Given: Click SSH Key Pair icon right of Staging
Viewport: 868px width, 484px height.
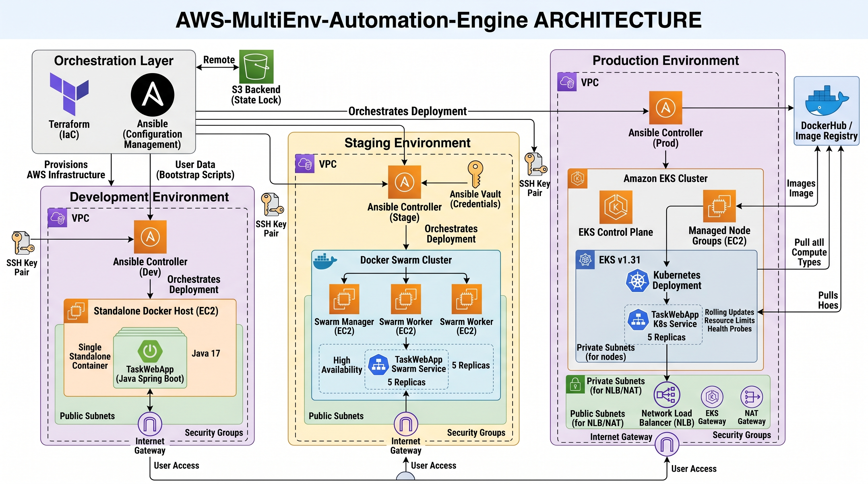Looking at the screenshot, I should tap(536, 164).
